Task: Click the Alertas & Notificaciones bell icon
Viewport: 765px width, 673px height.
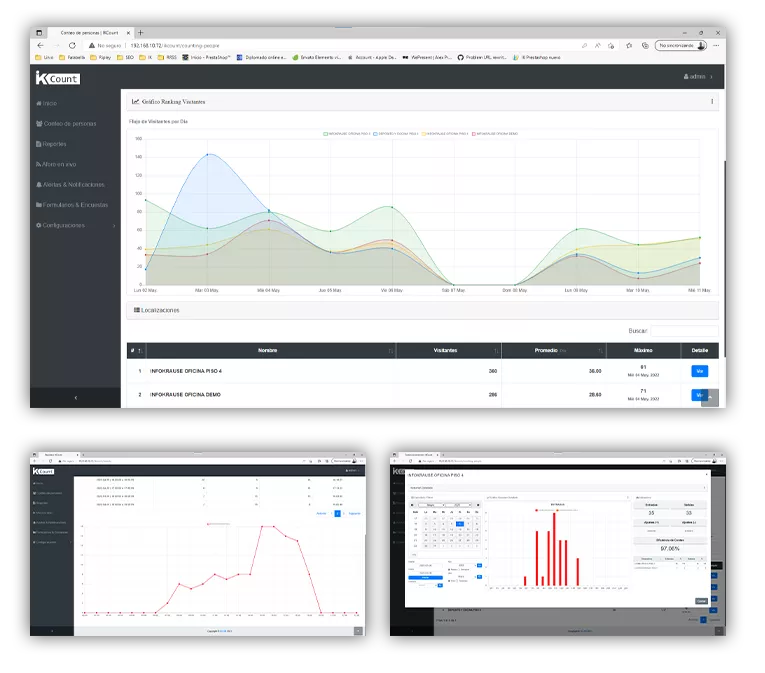Action: coord(39,185)
